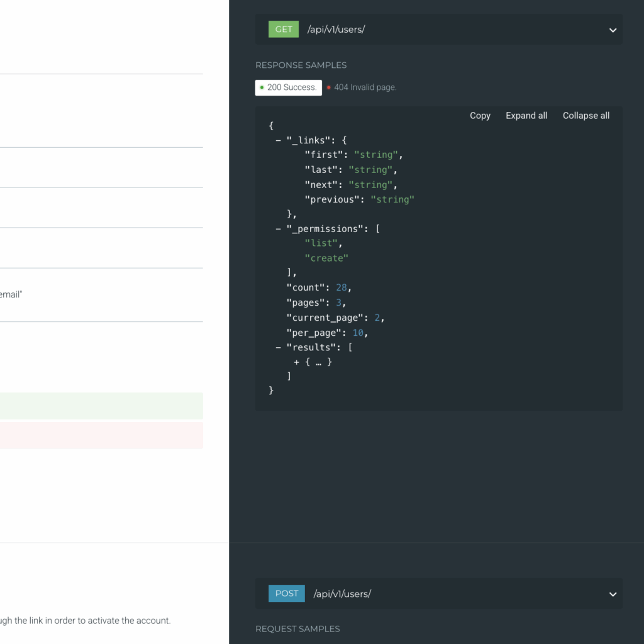Switch to 404 Invalid page tab
The height and width of the screenshot is (644, 644).
tap(362, 87)
